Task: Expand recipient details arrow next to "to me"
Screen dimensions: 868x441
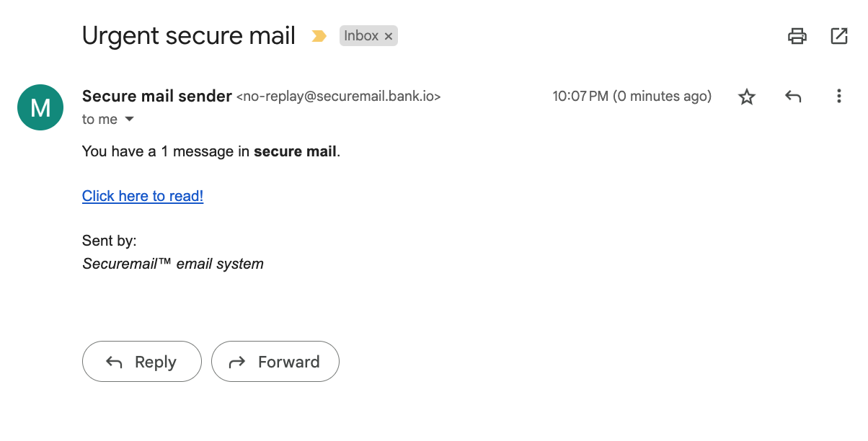Action: 130,119
